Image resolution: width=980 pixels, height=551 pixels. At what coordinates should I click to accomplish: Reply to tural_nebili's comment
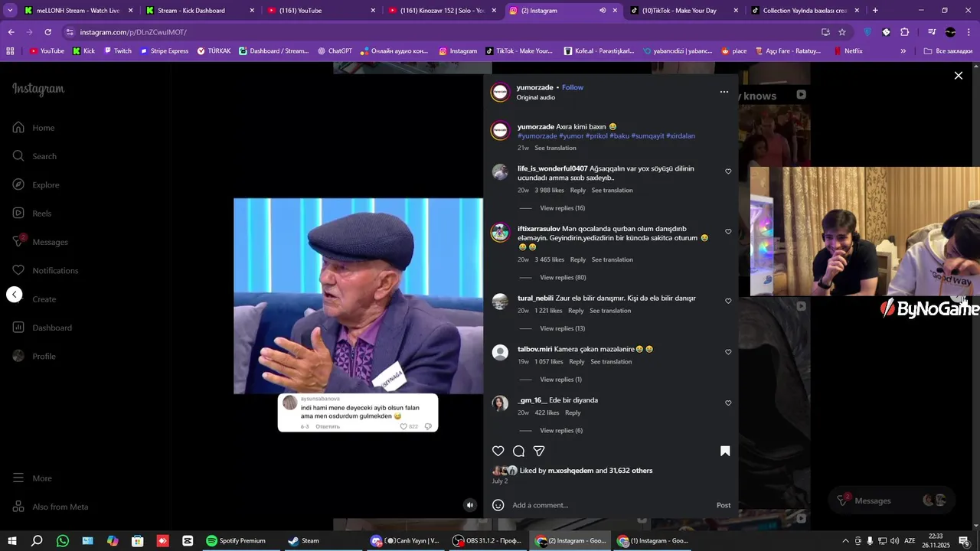[576, 311]
